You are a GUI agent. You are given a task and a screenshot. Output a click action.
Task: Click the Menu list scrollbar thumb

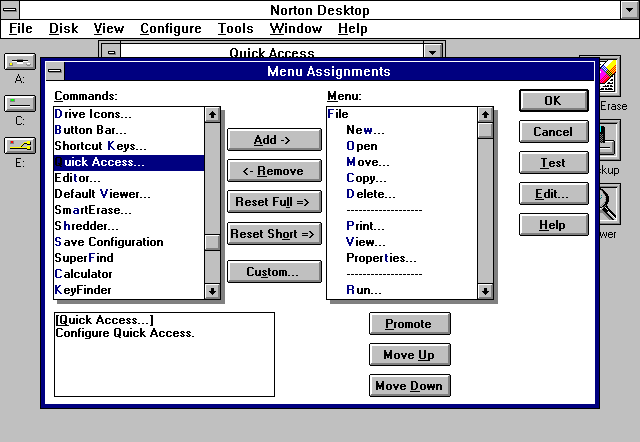click(485, 131)
